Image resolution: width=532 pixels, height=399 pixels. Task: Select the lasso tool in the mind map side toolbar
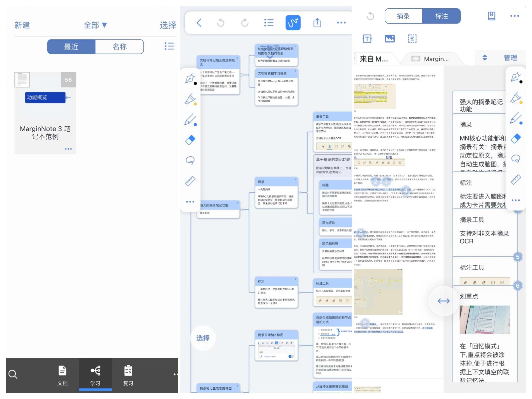point(190,161)
